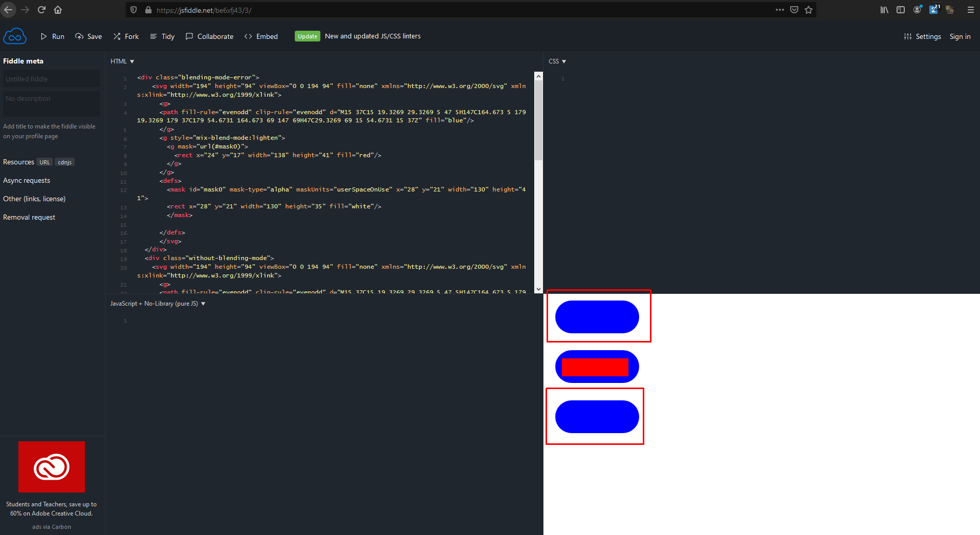Click the JSFiddle cloud logo

pyautogui.click(x=15, y=36)
